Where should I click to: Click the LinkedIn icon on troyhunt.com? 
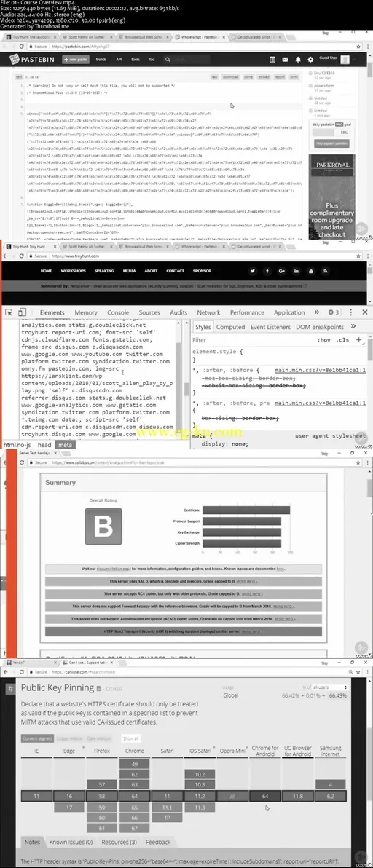pos(296,271)
